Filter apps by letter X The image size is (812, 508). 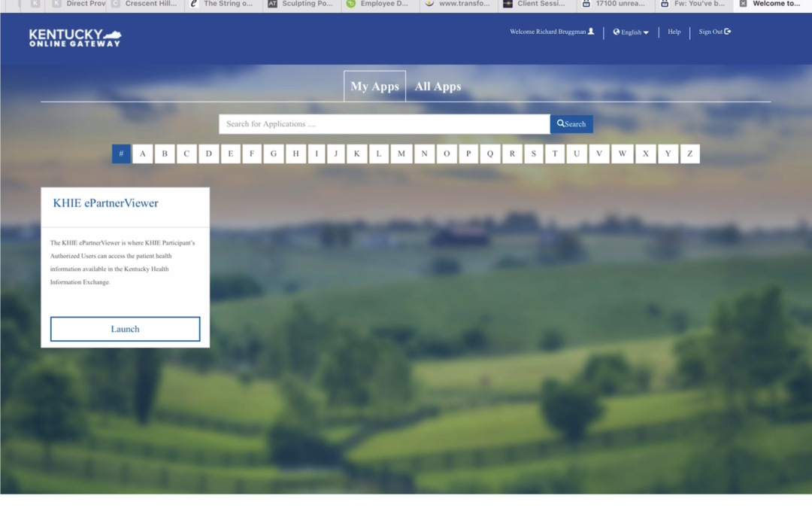point(646,154)
